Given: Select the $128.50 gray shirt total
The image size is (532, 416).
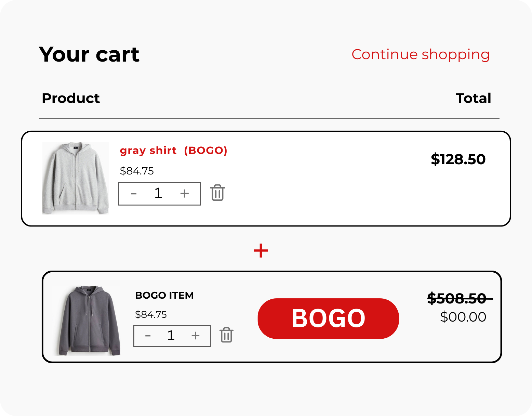Looking at the screenshot, I should point(458,159).
